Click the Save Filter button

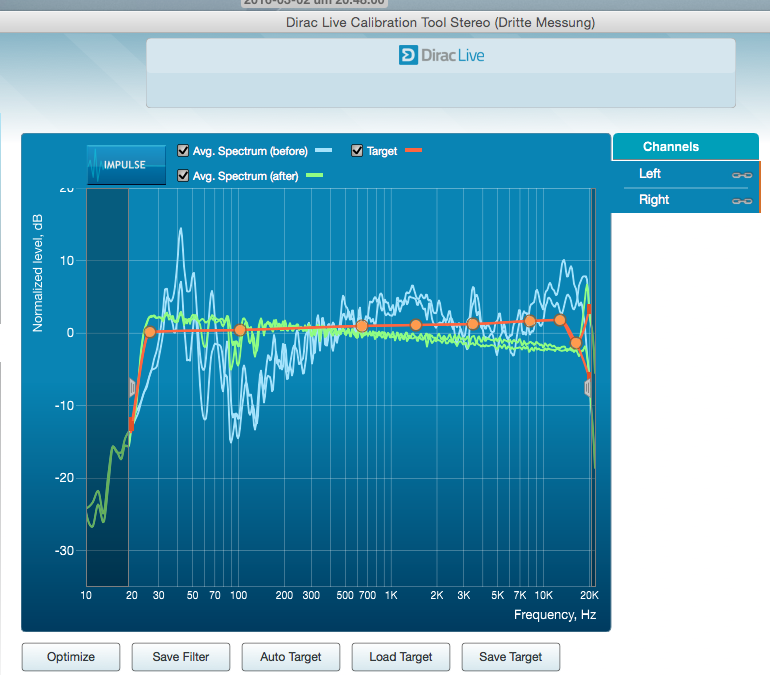tap(181, 657)
